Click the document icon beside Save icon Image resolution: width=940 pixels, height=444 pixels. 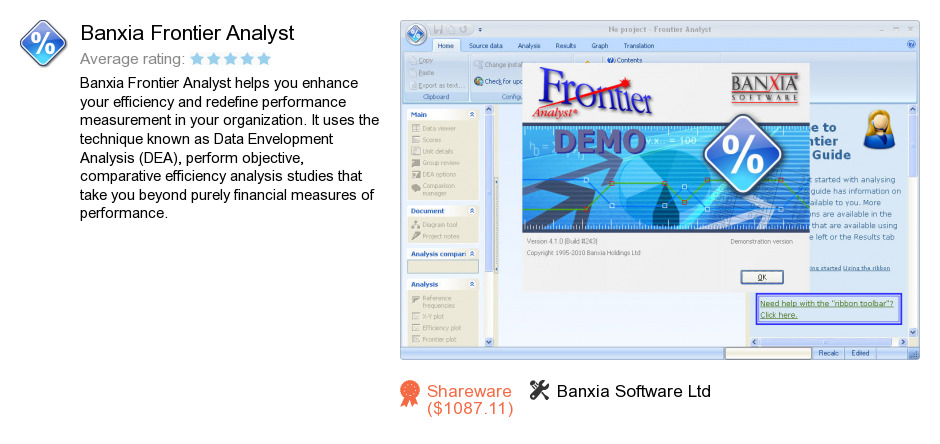tap(451, 29)
